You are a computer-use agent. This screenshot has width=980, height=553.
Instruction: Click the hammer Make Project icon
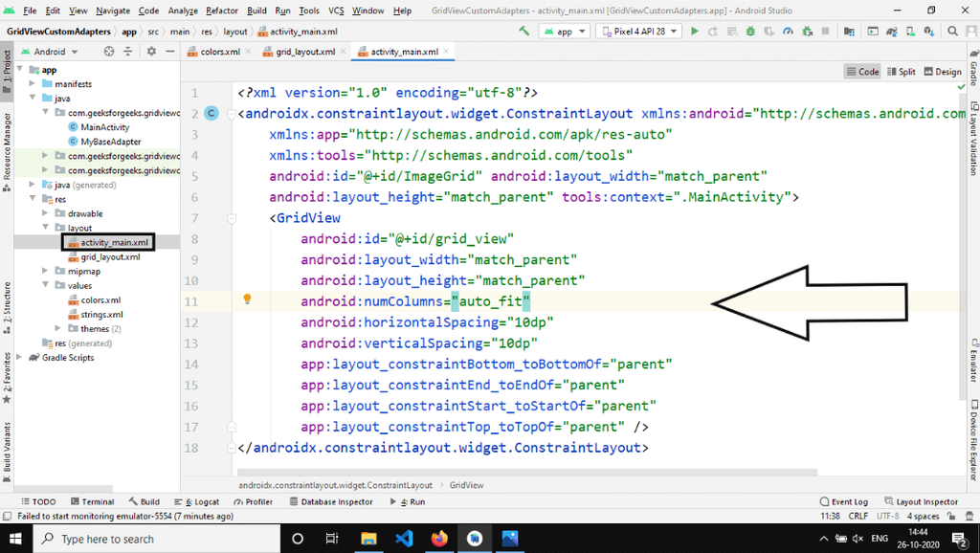click(x=524, y=32)
